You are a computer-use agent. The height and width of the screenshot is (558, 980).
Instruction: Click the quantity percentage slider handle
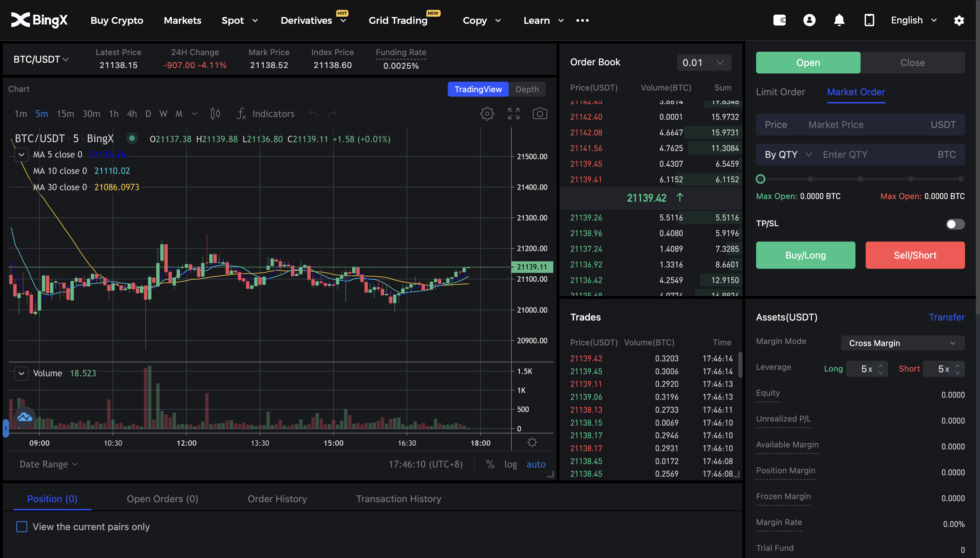point(761,179)
